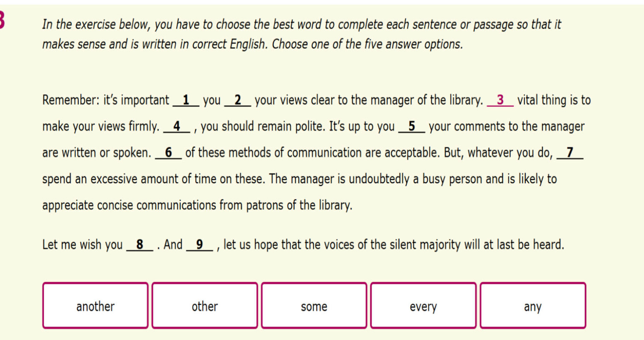644x340 pixels.
Task: Click blank 5 after 'It's up to you'
Action: tap(412, 126)
